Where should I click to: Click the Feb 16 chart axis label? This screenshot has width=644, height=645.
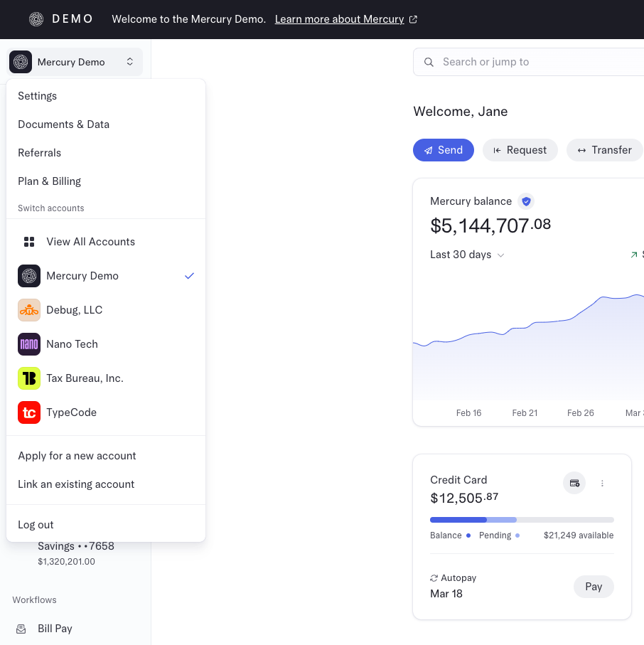coord(469,413)
